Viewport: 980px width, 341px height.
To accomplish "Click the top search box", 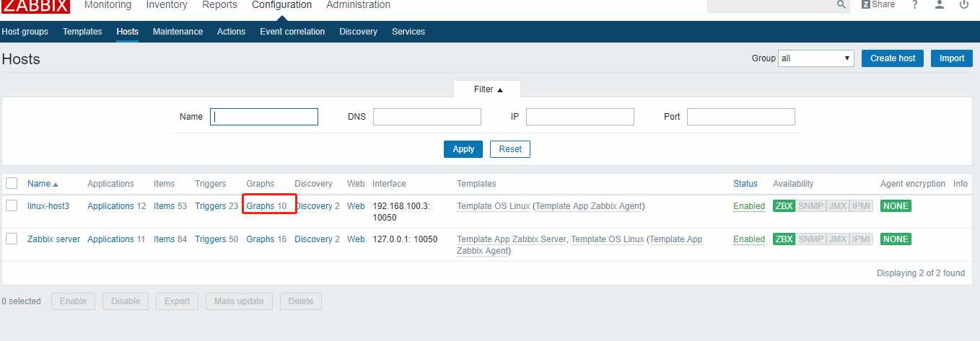I will click(771, 4).
